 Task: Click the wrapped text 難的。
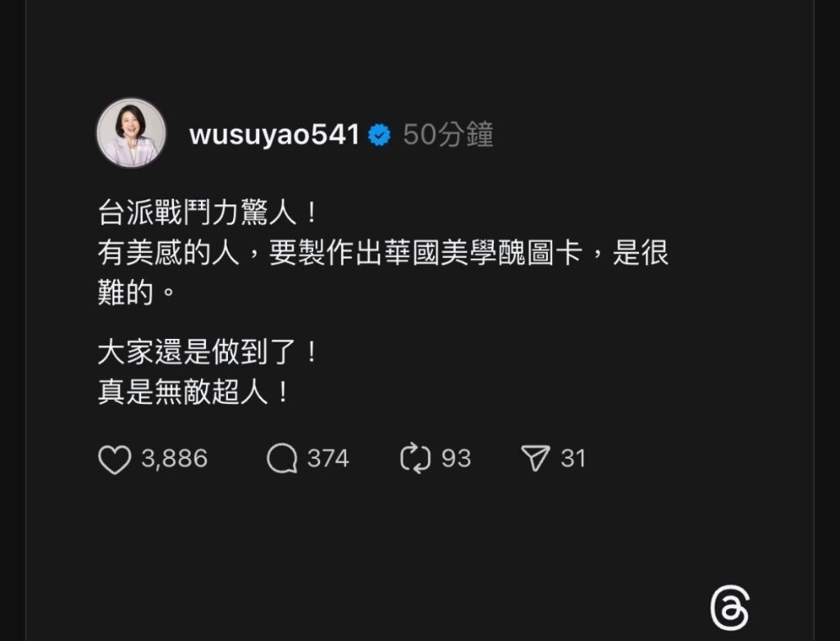(x=137, y=293)
